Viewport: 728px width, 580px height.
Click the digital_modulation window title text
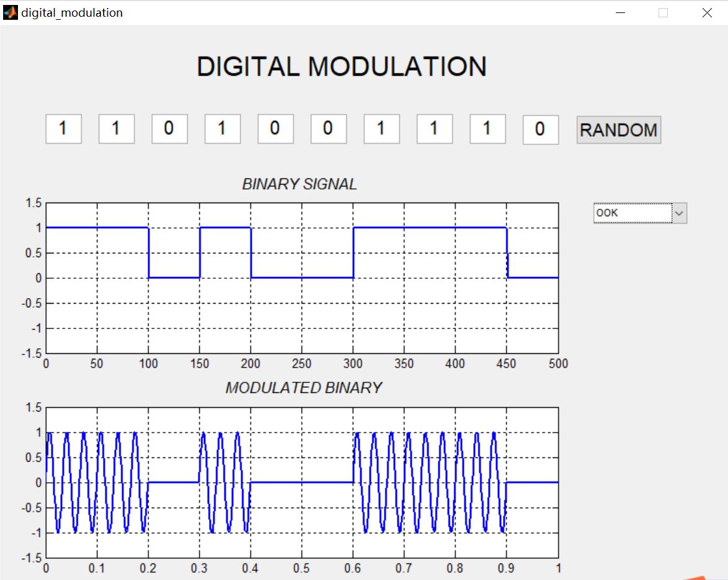(72, 12)
